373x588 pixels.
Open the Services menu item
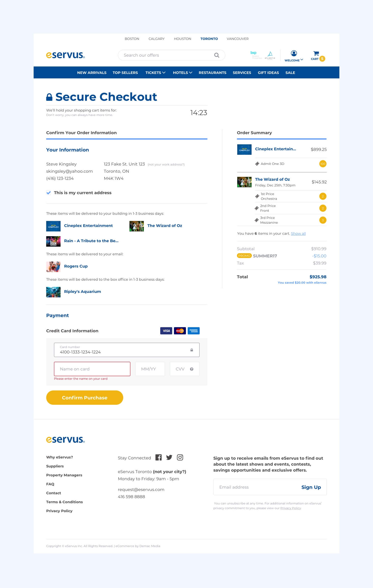[x=242, y=73]
